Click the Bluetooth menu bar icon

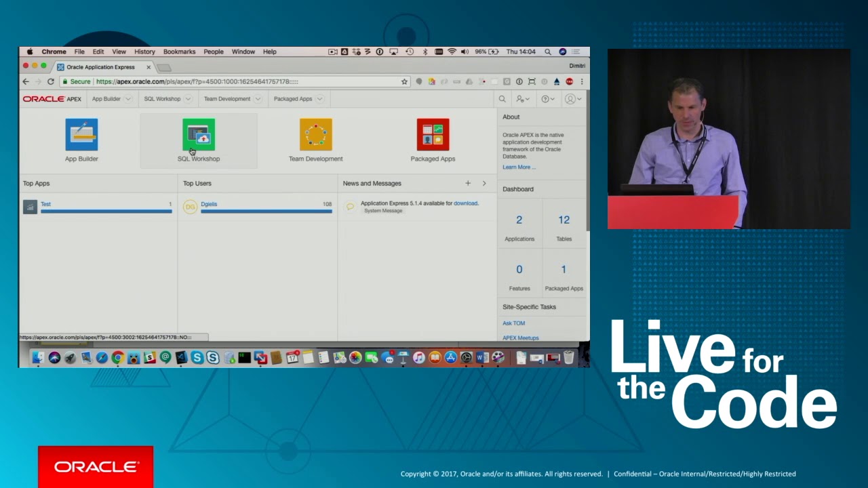tap(425, 52)
